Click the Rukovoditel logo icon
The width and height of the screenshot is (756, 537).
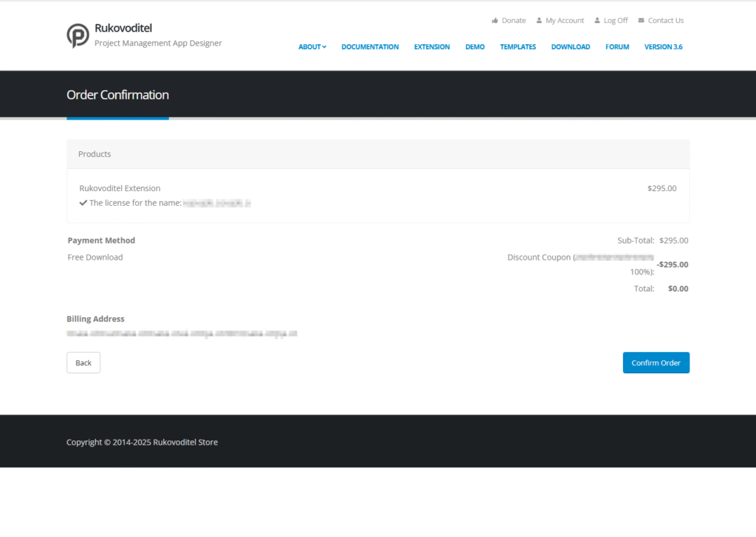pos(78,35)
